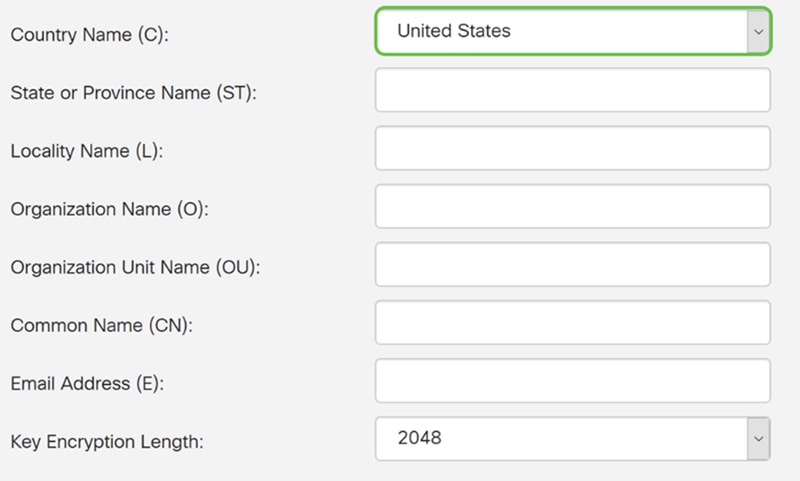The width and height of the screenshot is (800, 481).
Task: Focus the Locality Name text box
Action: click(572, 149)
